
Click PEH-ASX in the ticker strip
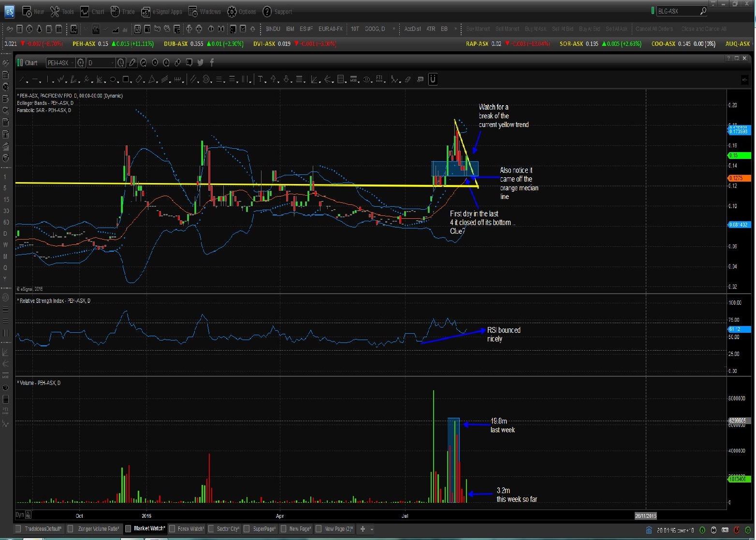pyautogui.click(x=84, y=44)
